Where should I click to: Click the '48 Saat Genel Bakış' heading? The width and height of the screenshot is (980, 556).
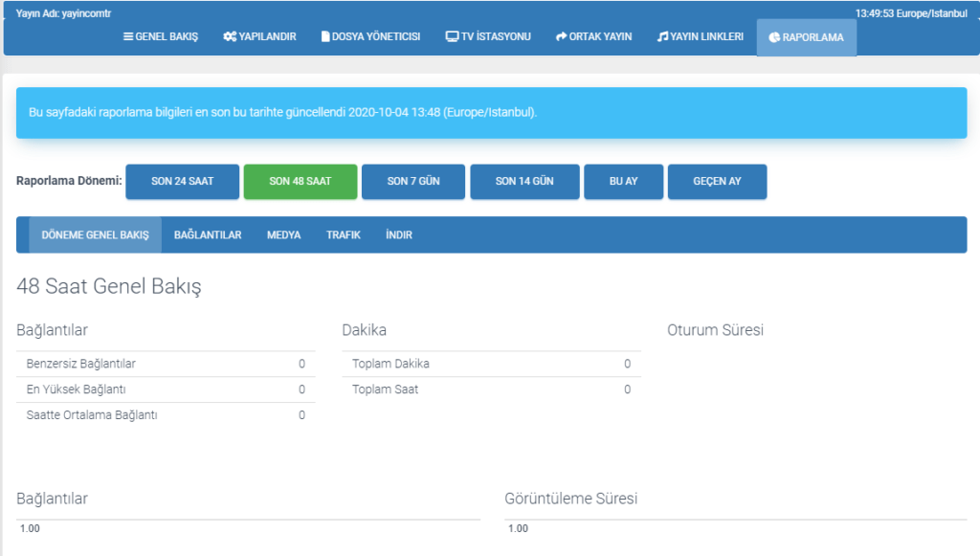[109, 287]
